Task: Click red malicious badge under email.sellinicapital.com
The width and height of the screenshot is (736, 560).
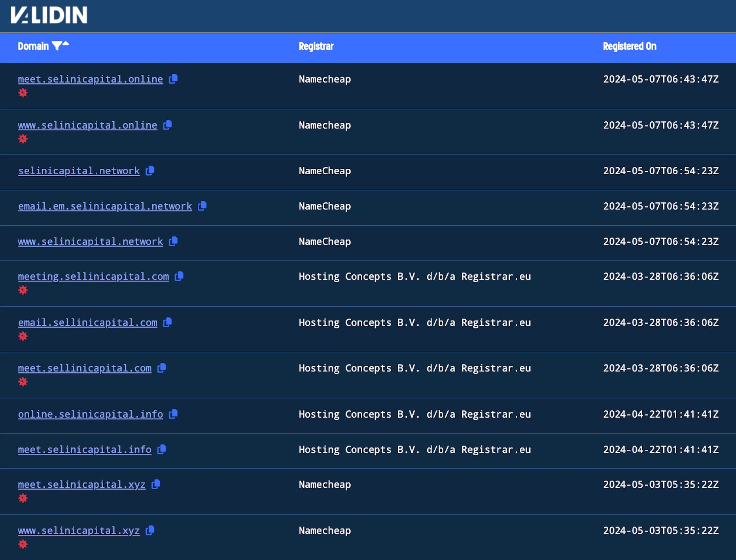Action: (23, 336)
